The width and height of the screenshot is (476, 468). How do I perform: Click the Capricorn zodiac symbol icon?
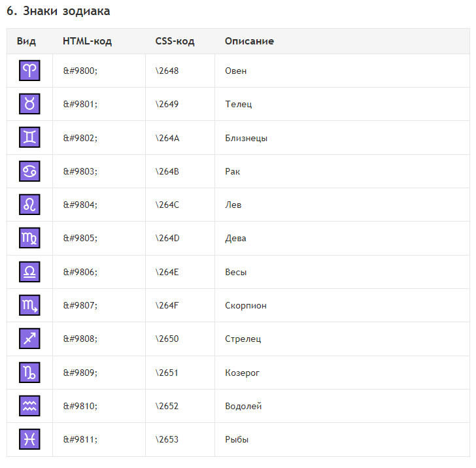[29, 373]
